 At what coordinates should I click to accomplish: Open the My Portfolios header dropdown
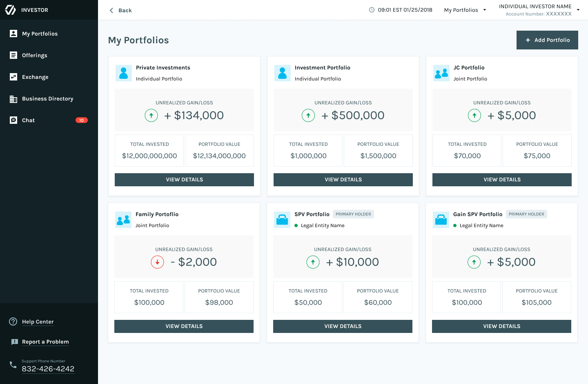(x=465, y=10)
